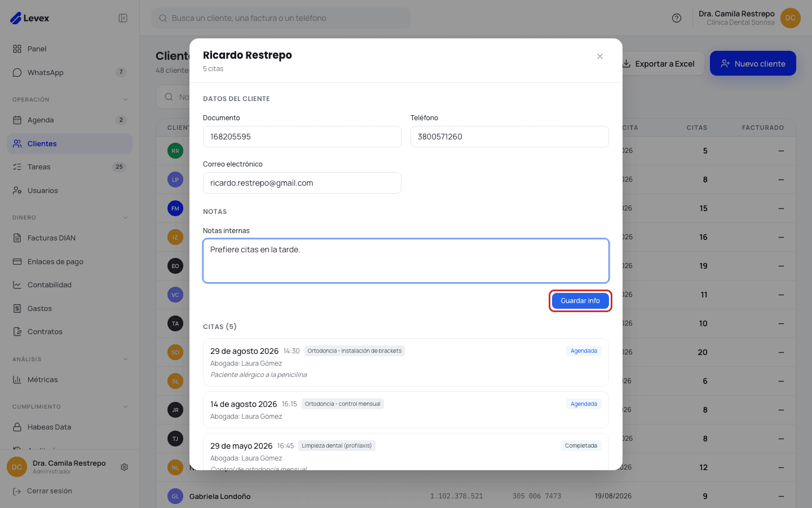Collapse the ANÁLISIS section chevron
Screen dimensions: 812x508
[x=125, y=359]
